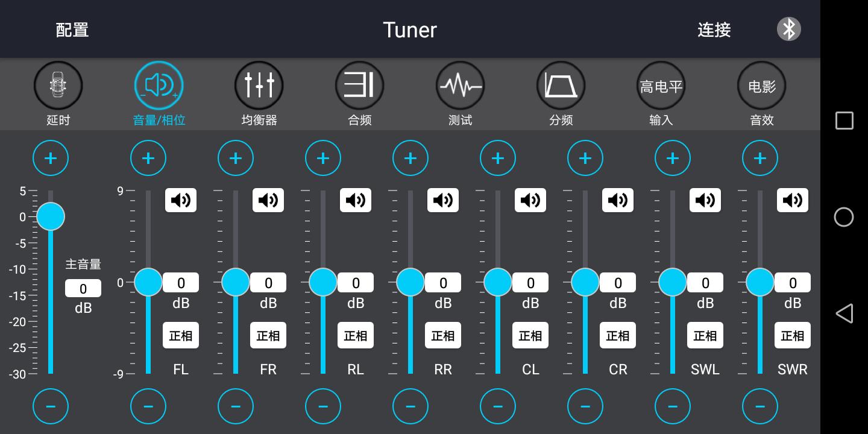Screen dimensions: 868x434
Task: Decrease FR channel volume with the minus button
Action: click(x=235, y=406)
